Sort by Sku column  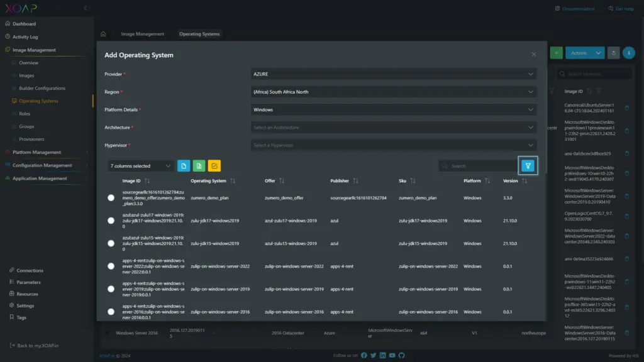pyautogui.click(x=413, y=181)
